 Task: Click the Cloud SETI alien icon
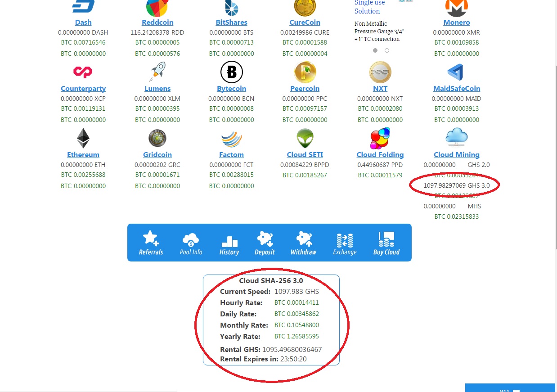click(x=305, y=138)
